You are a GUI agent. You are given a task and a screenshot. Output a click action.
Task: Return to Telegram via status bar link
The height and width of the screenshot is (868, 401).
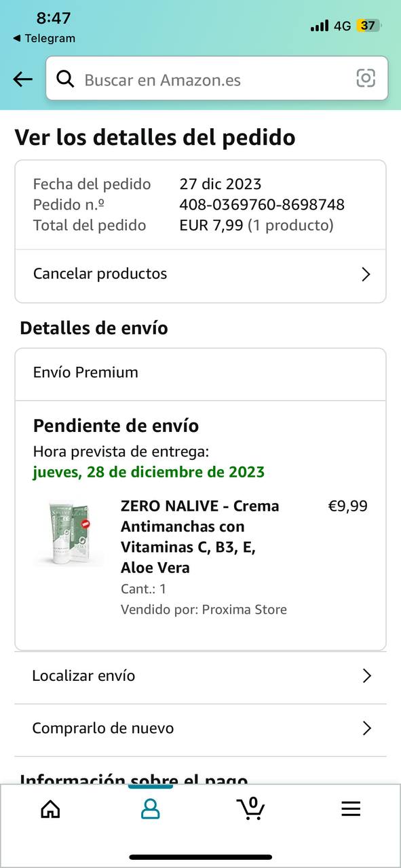click(x=44, y=39)
